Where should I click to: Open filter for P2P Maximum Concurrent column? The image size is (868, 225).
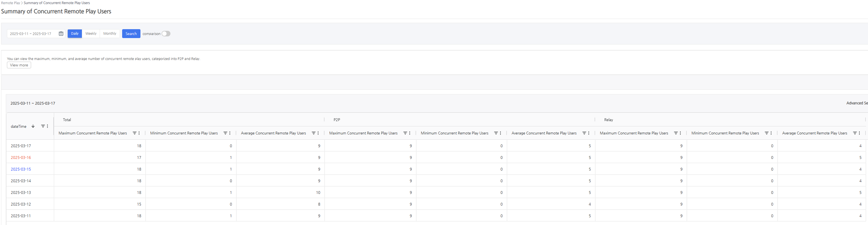click(x=405, y=133)
